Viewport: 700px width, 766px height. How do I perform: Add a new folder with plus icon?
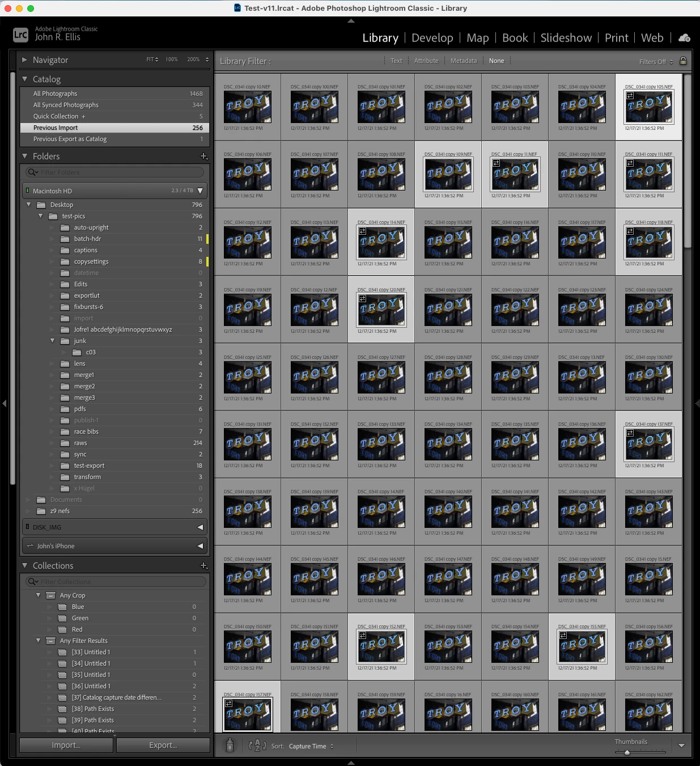click(x=204, y=156)
